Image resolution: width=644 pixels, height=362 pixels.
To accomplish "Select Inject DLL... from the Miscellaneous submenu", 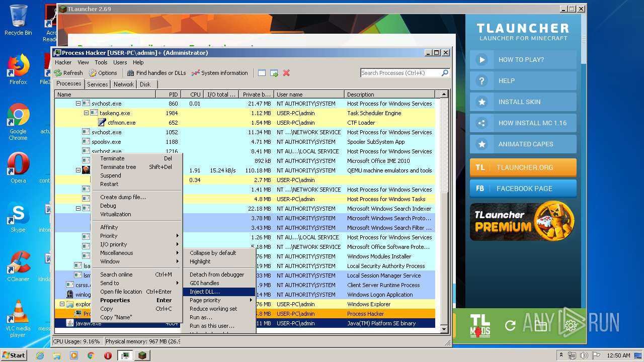I will point(219,292).
